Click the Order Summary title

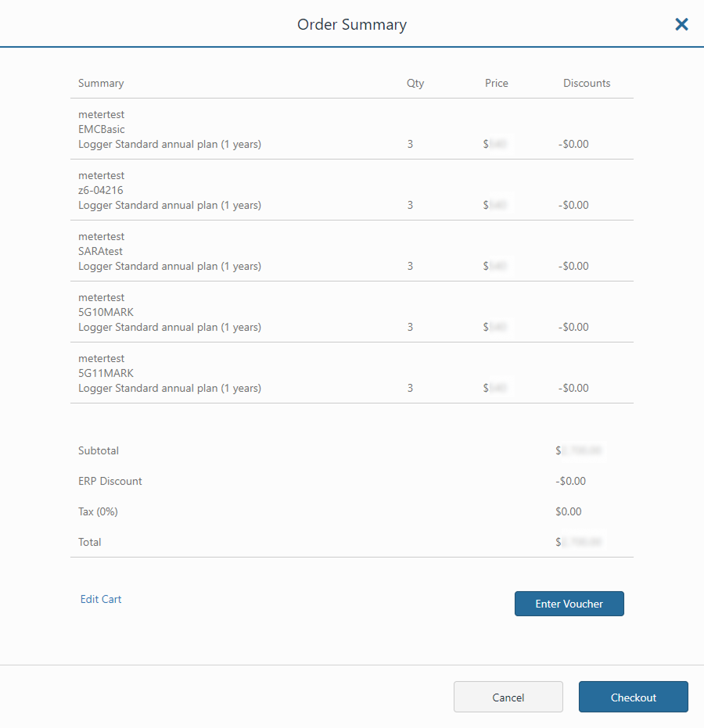[352, 24]
